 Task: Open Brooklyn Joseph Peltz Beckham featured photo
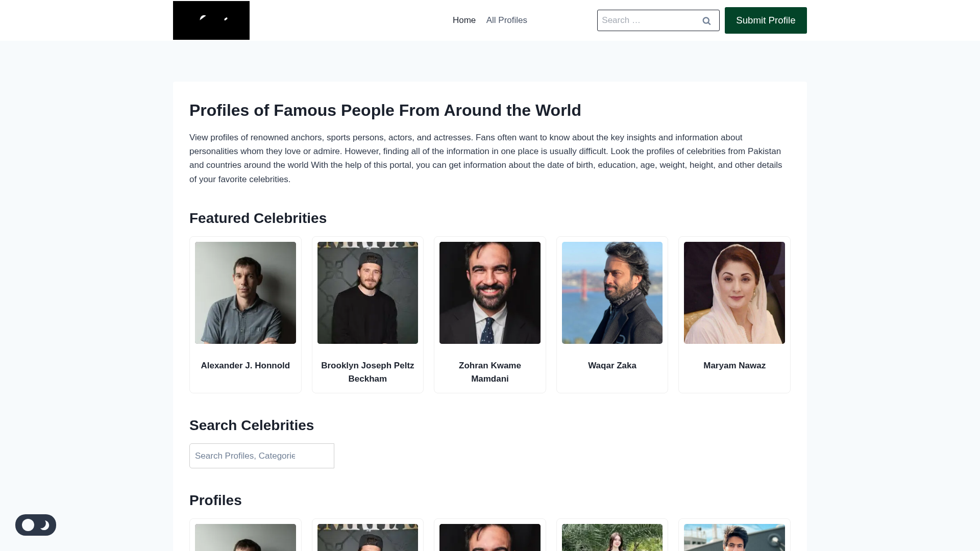point(367,293)
